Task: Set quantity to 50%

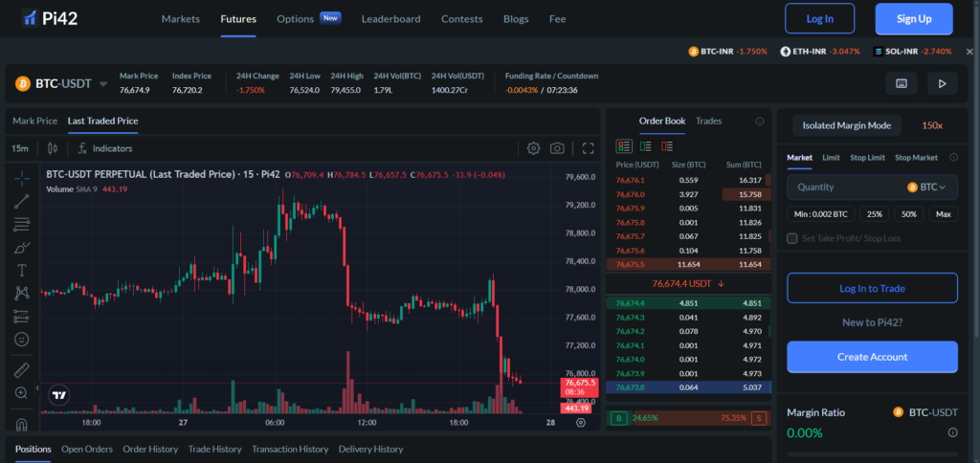Action: pos(909,214)
